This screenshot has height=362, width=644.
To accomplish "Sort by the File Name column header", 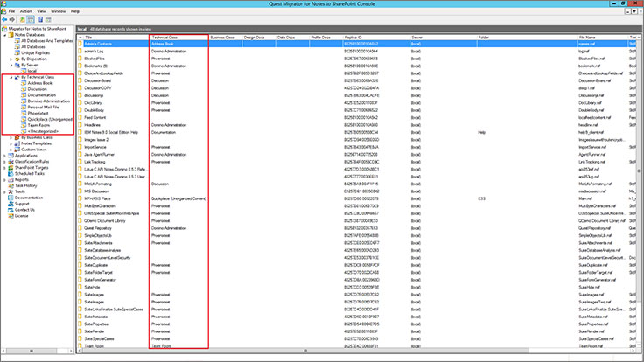I will [x=603, y=38].
